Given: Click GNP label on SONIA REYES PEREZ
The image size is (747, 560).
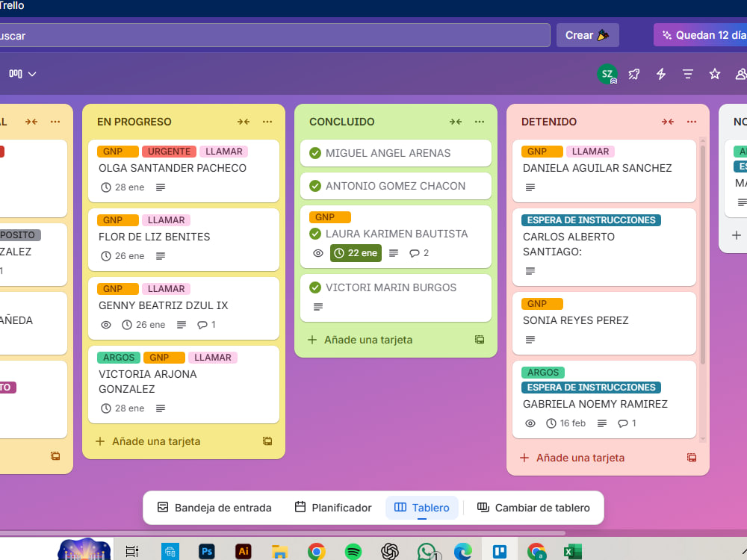Looking at the screenshot, I should coord(542,304).
